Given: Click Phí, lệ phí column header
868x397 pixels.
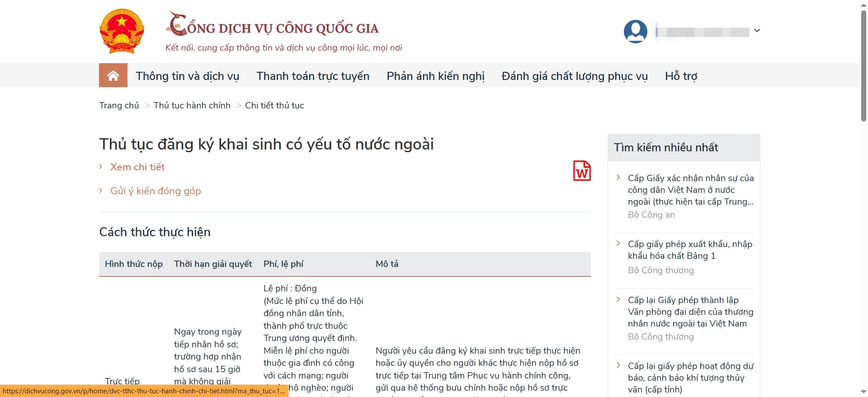Looking at the screenshot, I should [x=283, y=264].
